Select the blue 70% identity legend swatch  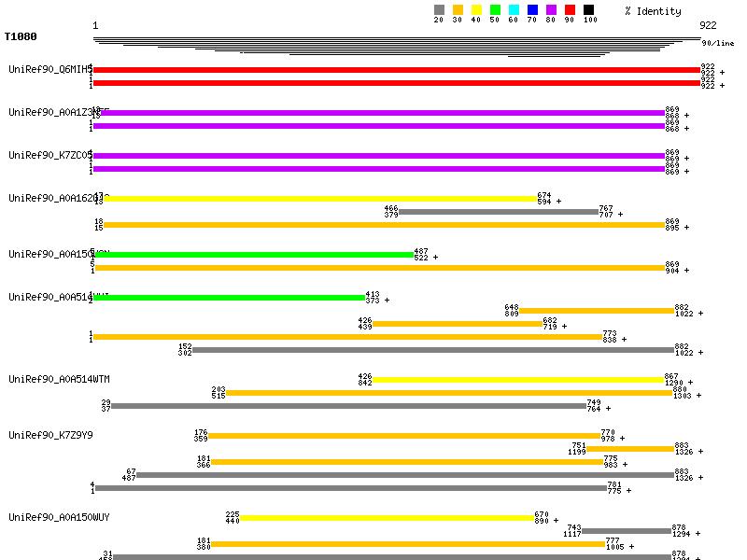pyautogui.click(x=532, y=10)
